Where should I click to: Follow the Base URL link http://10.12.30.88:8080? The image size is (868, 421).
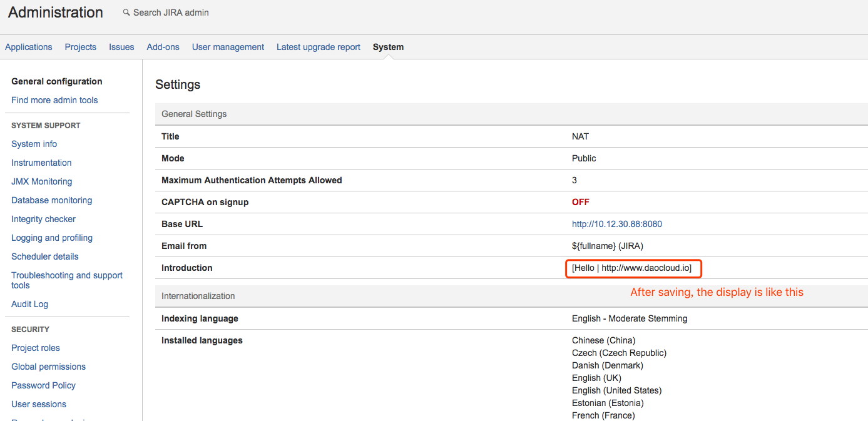(617, 224)
